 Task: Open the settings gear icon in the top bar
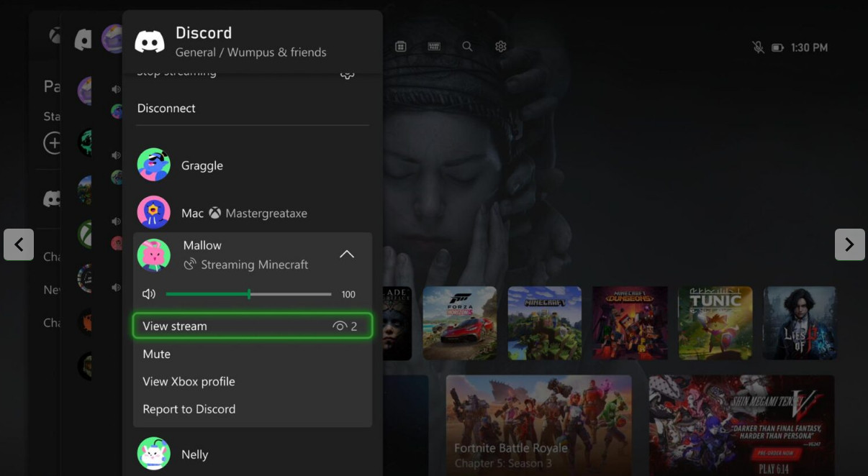pyautogui.click(x=501, y=47)
